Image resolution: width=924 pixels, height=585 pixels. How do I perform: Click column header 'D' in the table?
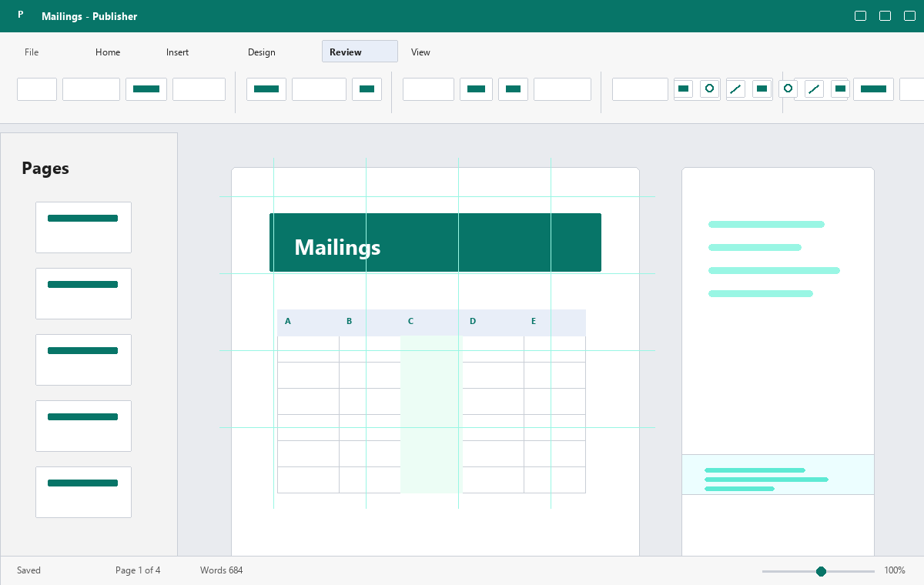473,321
